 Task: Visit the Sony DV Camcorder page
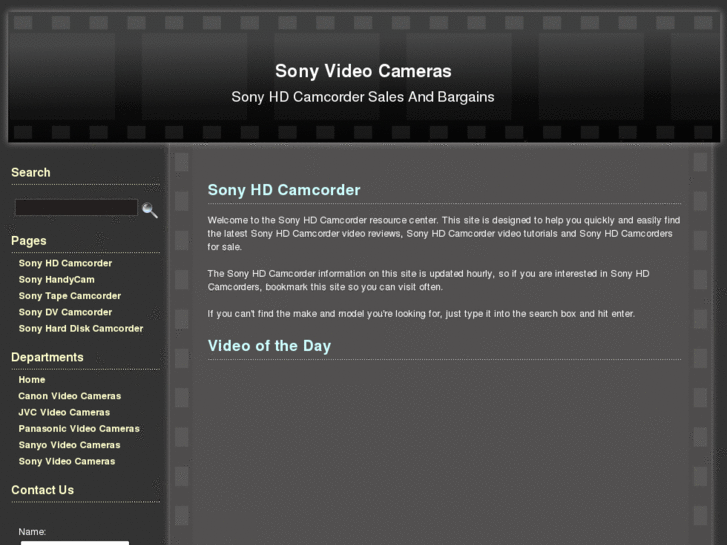point(65,312)
